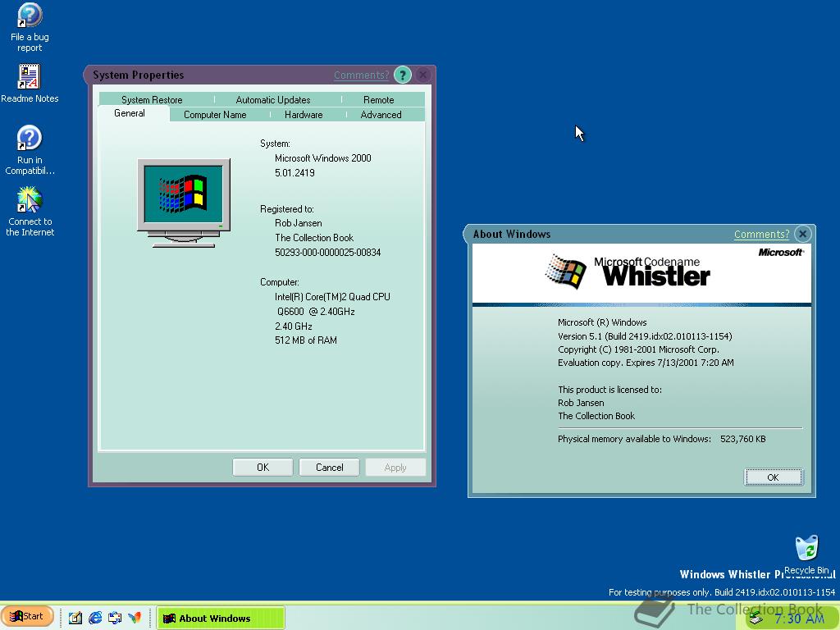Click 'Version 5.1 (Build 2419...)' text

tap(645, 336)
